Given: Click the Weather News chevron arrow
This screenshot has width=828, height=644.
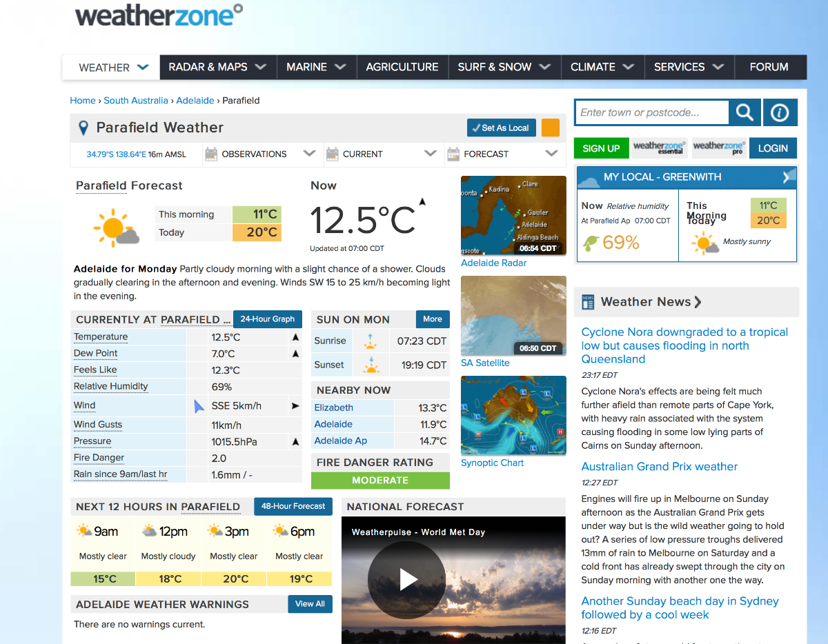Looking at the screenshot, I should pyautogui.click(x=698, y=302).
